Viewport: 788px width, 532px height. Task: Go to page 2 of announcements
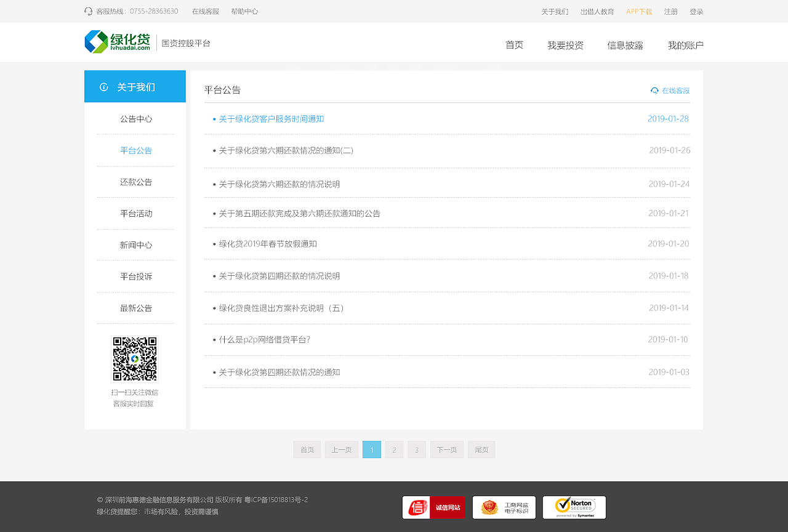tap(394, 449)
